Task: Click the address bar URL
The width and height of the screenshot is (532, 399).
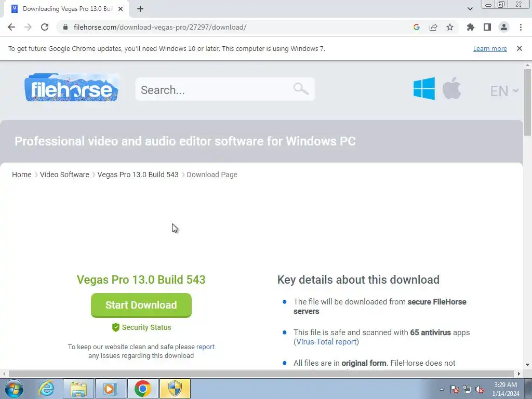Action: (x=160, y=27)
